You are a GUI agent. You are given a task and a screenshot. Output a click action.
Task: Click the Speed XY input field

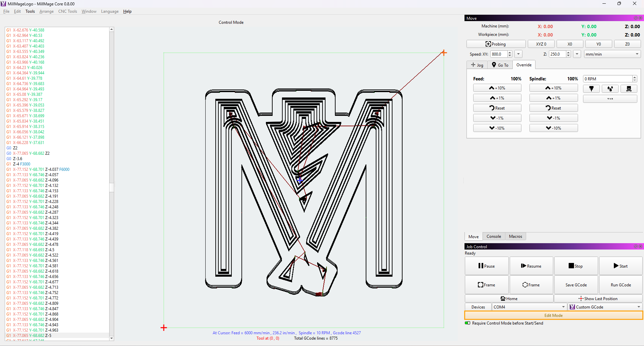(x=498, y=54)
